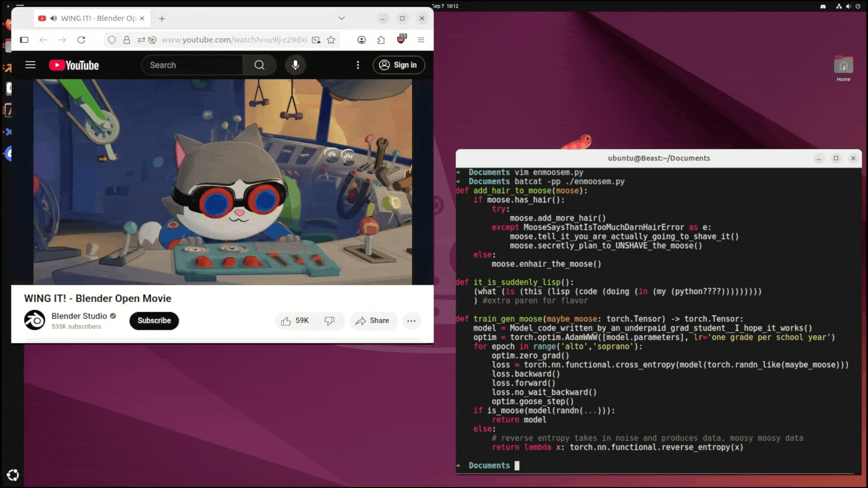Click the voice search microphone icon
Viewport: 868px width, 488px height.
[295, 65]
